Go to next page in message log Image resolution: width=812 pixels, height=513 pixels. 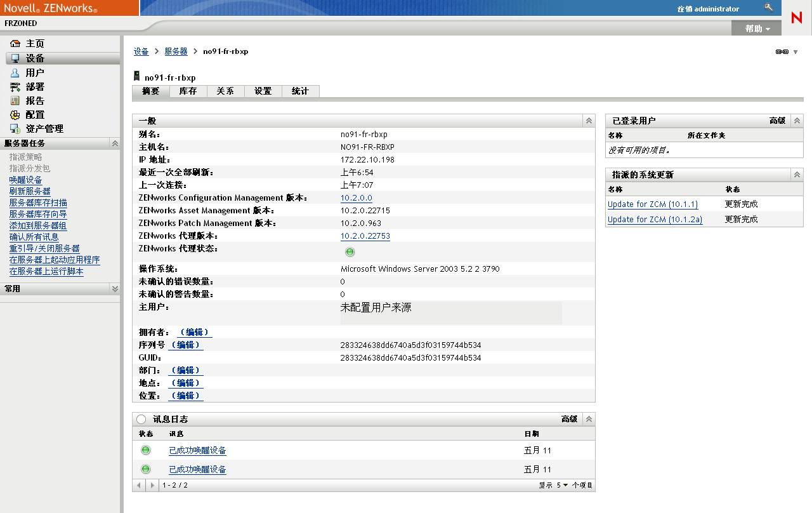[x=152, y=485]
